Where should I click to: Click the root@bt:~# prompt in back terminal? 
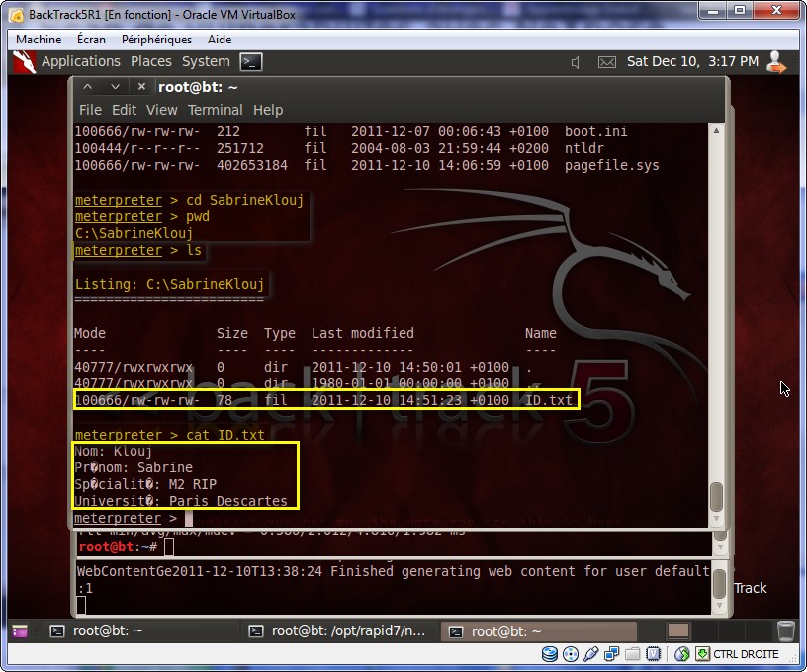coord(118,547)
